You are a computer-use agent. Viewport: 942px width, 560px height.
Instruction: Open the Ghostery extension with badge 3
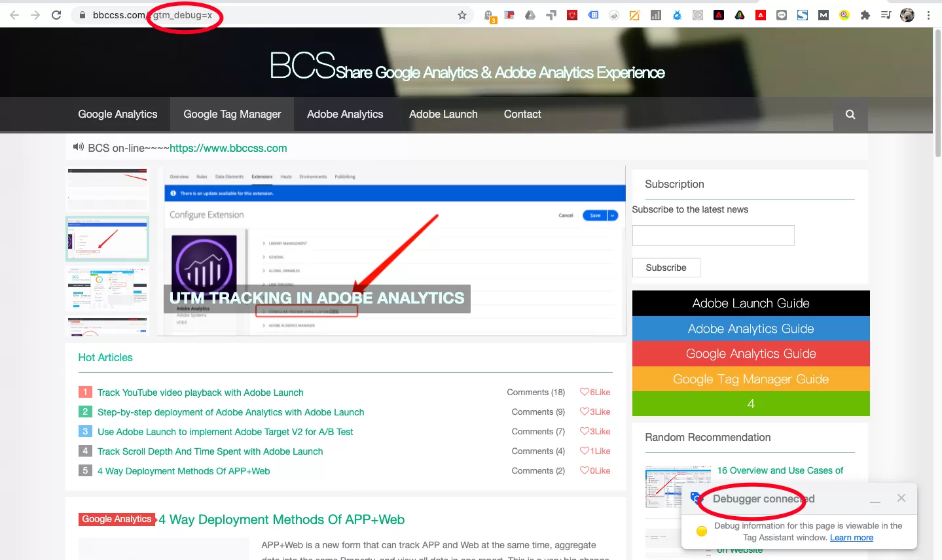(489, 16)
